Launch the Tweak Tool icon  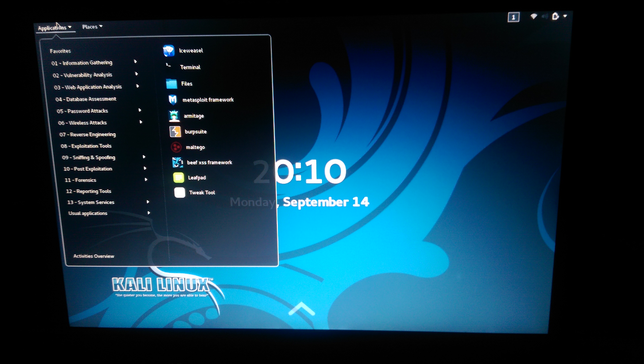point(180,193)
